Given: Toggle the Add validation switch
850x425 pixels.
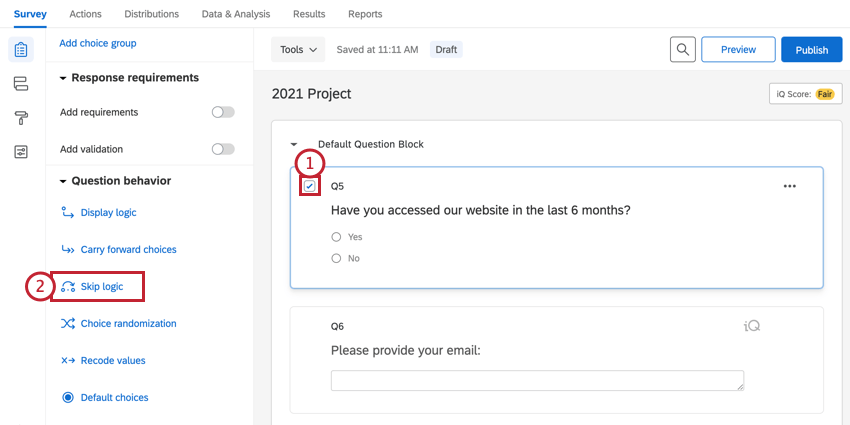Looking at the screenshot, I should click(223, 149).
